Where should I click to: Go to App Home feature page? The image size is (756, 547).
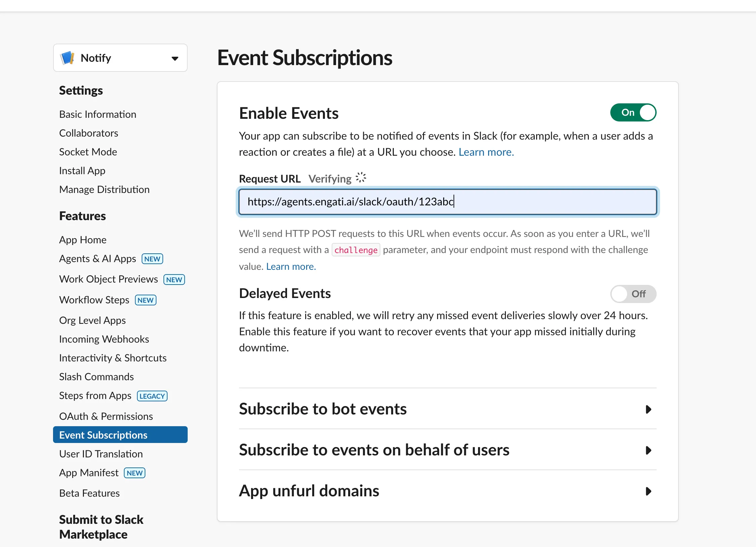point(83,240)
